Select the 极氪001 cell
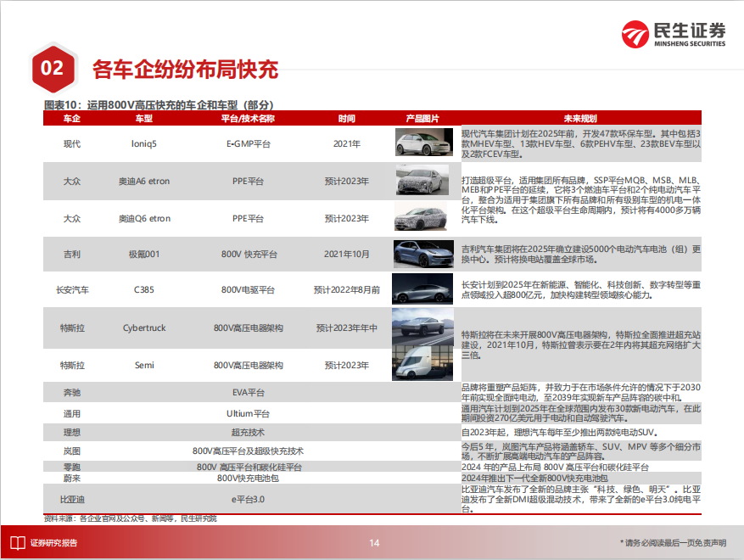744x560 pixels. pos(143,255)
